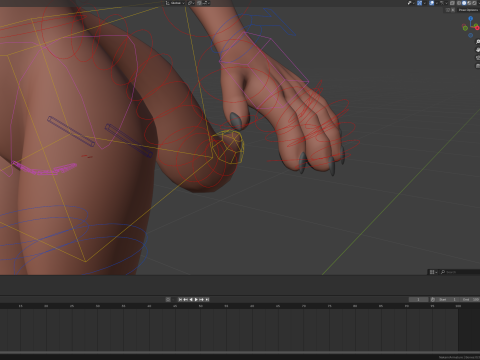This screenshot has width=480, height=360.
Task: Click frame 100 on the timeline ruler
Action: click(x=458, y=306)
